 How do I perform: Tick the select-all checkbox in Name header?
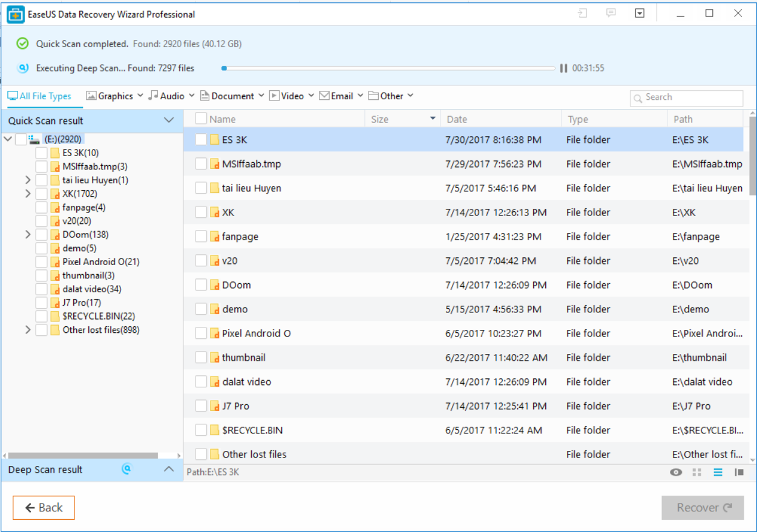pyautogui.click(x=201, y=119)
